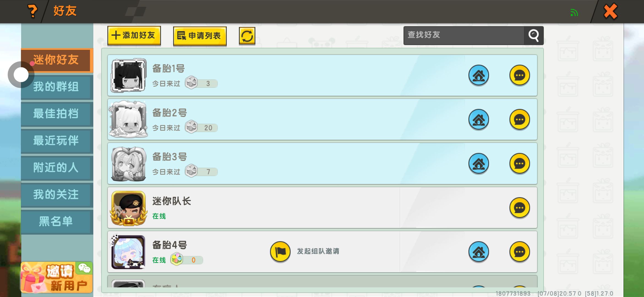This screenshot has height=297, width=644.
Task: Focus the 查找好友 search field
Action: click(464, 35)
